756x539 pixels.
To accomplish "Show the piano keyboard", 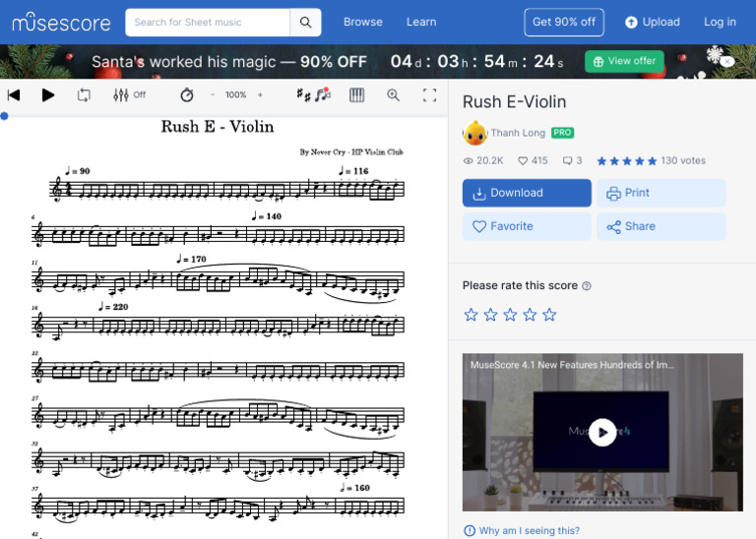I will click(356, 95).
